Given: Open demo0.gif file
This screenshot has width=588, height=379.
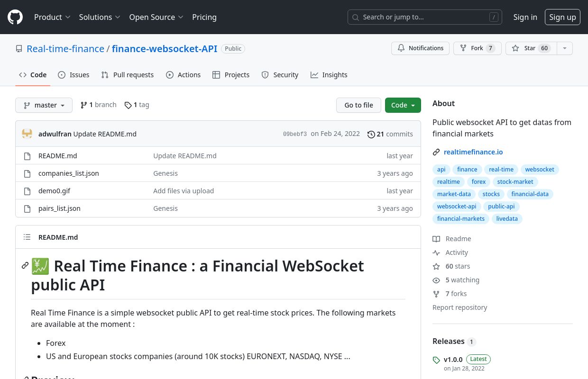Looking at the screenshot, I should 54,191.
